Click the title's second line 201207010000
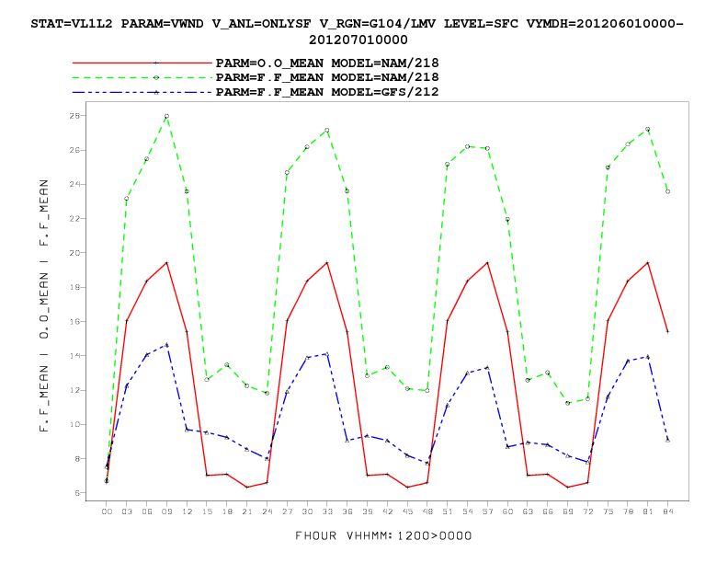728x563 pixels. pyautogui.click(x=358, y=40)
